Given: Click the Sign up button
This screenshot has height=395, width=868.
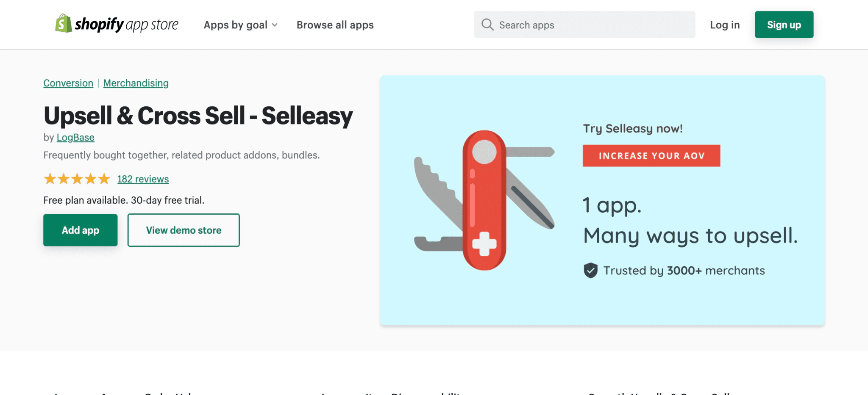Looking at the screenshot, I should pyautogui.click(x=784, y=25).
